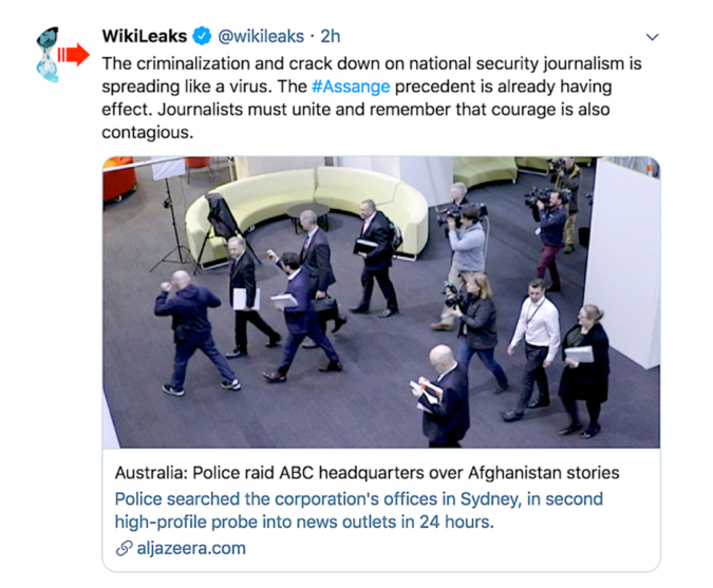Screen dimensions: 713x588
Task: Click the chain link icon by aljazeera.com
Action: 124,548
